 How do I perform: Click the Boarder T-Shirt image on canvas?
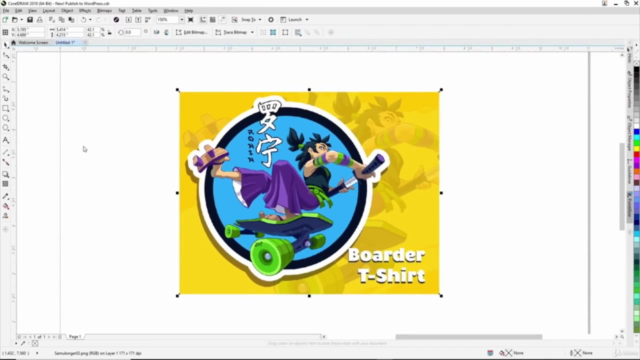pyautogui.click(x=309, y=193)
